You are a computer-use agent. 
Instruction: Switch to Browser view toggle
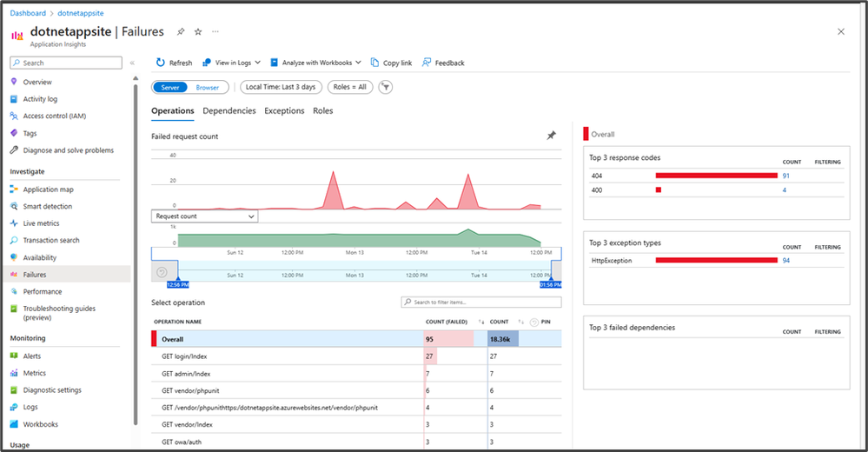208,88
